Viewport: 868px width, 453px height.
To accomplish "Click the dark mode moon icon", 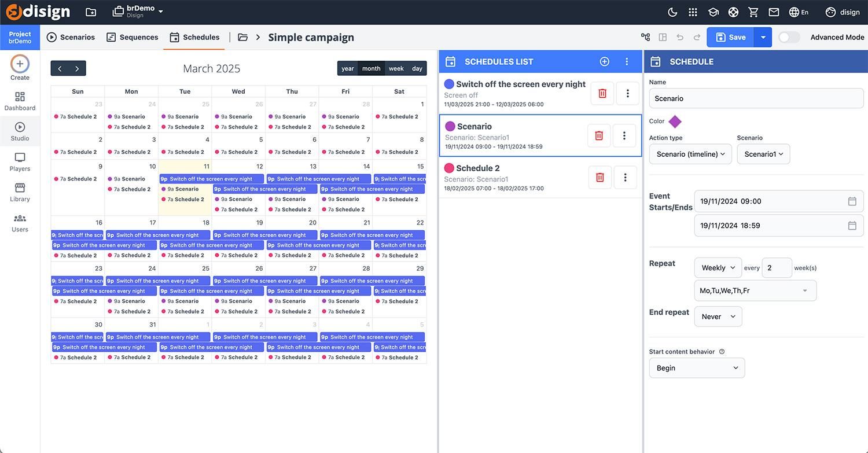I will (672, 12).
